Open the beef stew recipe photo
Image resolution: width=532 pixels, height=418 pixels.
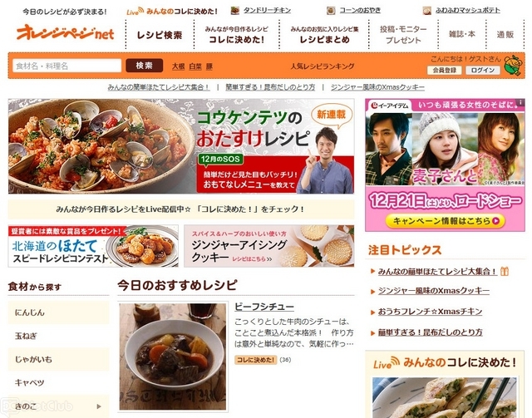click(x=173, y=357)
